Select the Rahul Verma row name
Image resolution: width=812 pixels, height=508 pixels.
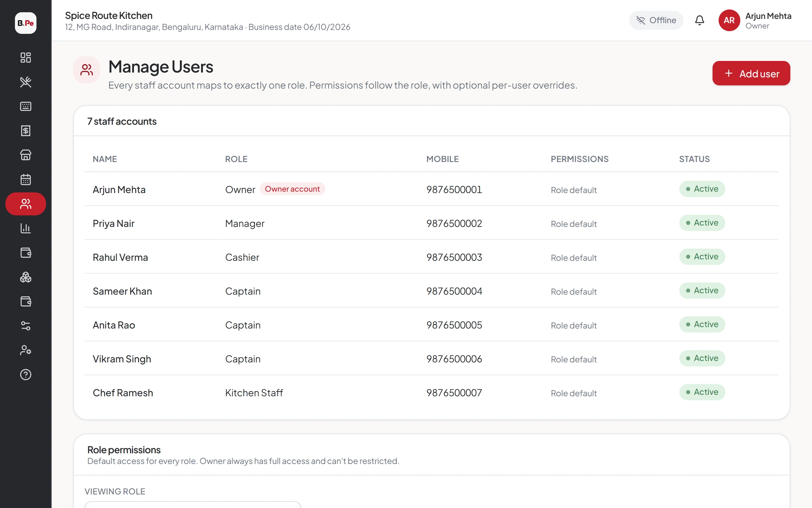120,257
